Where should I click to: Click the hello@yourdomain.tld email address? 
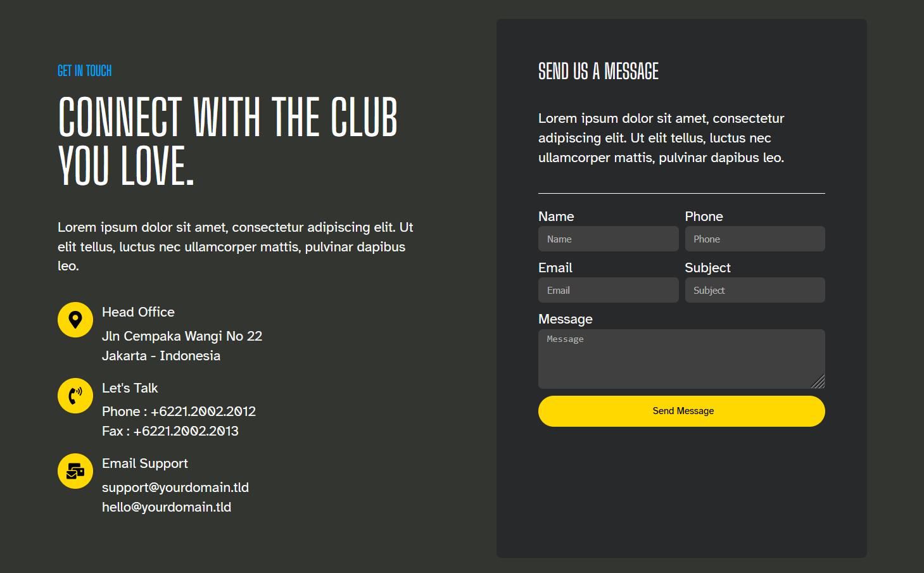[x=167, y=507]
